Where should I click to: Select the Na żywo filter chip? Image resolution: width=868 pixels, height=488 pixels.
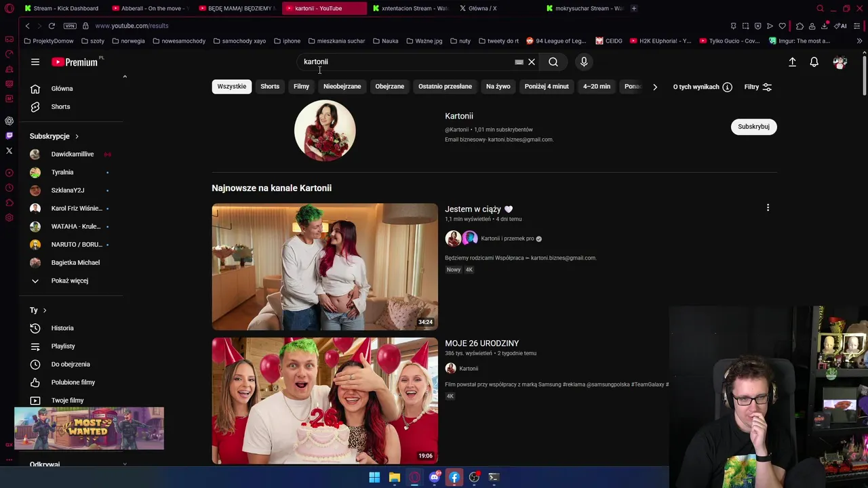tap(498, 87)
